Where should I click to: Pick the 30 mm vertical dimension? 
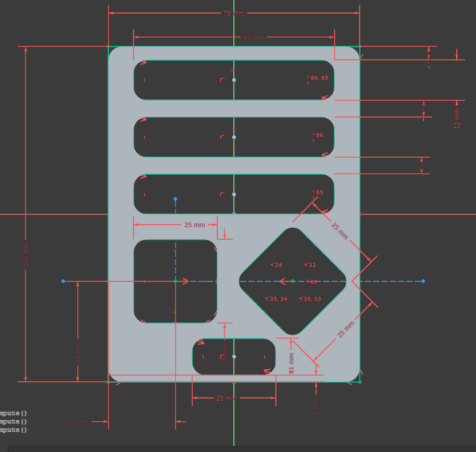tap(78, 352)
